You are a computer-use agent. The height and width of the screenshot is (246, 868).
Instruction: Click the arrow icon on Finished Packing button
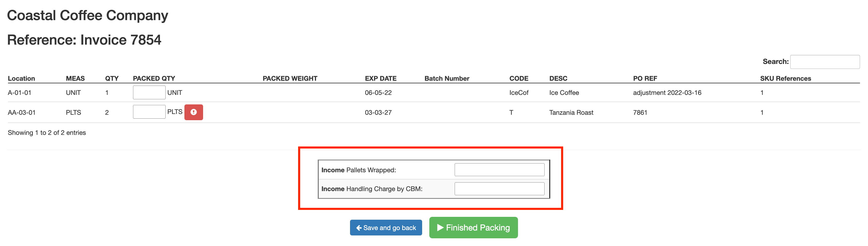[x=440, y=227]
